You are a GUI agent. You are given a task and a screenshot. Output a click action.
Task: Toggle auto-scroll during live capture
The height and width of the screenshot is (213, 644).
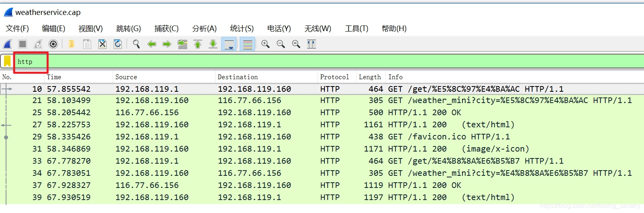coord(229,44)
